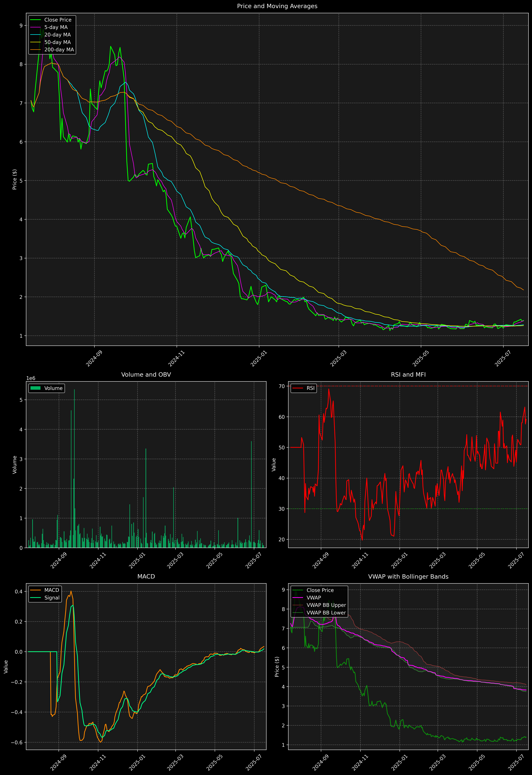The height and width of the screenshot is (775, 532).
Task: Click the green Volume legend swatch
Action: [35, 388]
